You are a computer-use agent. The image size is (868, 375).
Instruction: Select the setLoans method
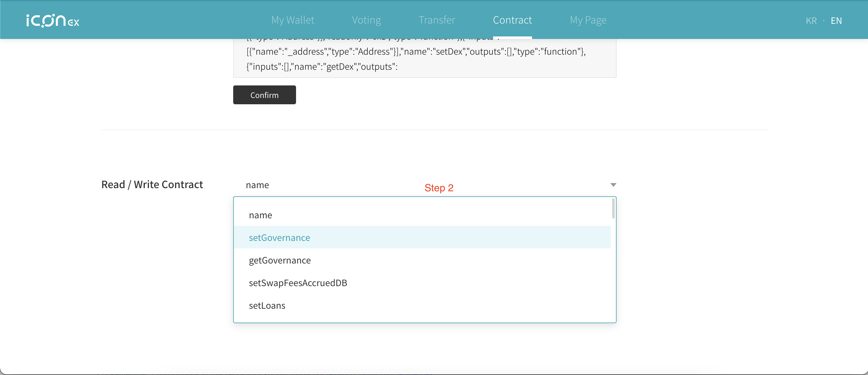coord(267,305)
